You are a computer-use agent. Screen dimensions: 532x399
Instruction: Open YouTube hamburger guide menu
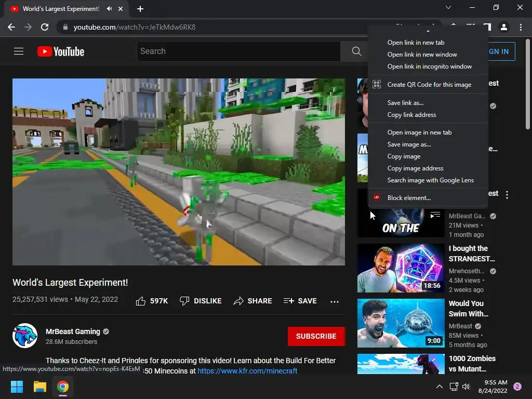19,51
